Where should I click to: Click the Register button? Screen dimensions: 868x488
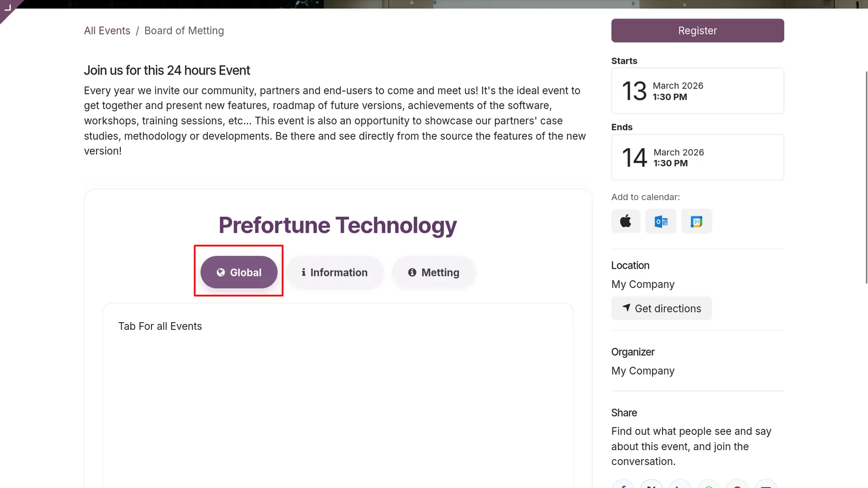pos(698,30)
